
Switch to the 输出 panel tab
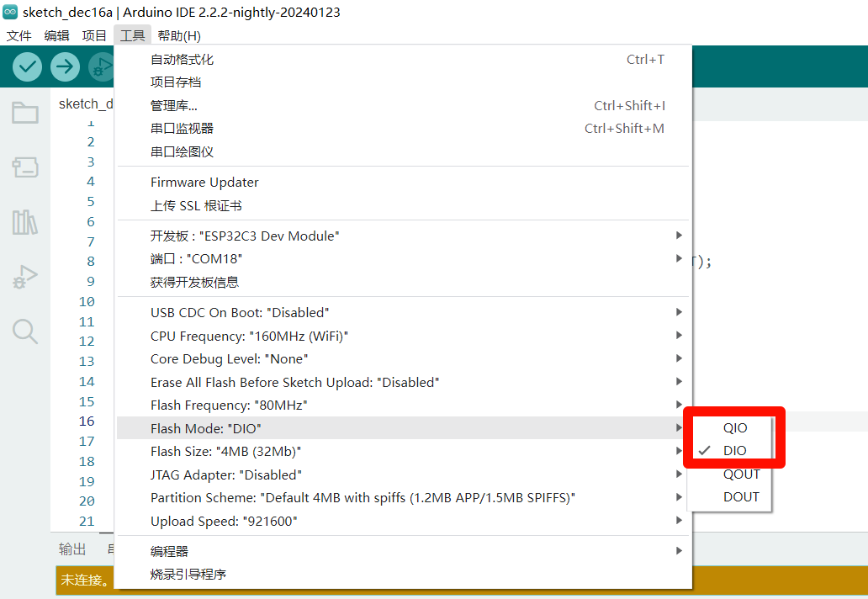point(72,549)
